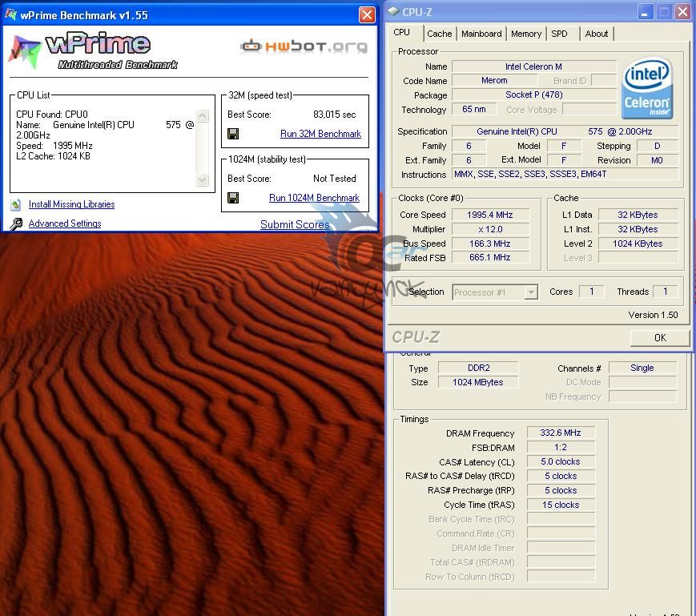
Task: Select the Socket P (478) package value
Action: click(534, 95)
